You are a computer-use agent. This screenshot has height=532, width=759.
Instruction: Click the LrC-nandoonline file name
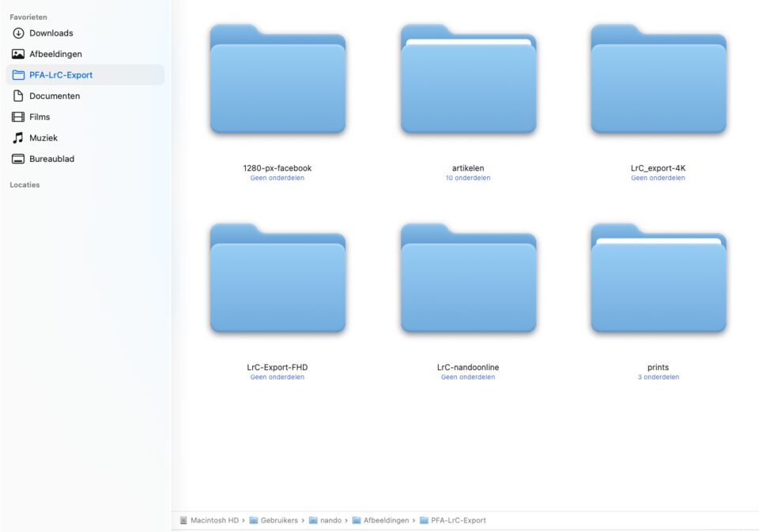pos(468,368)
